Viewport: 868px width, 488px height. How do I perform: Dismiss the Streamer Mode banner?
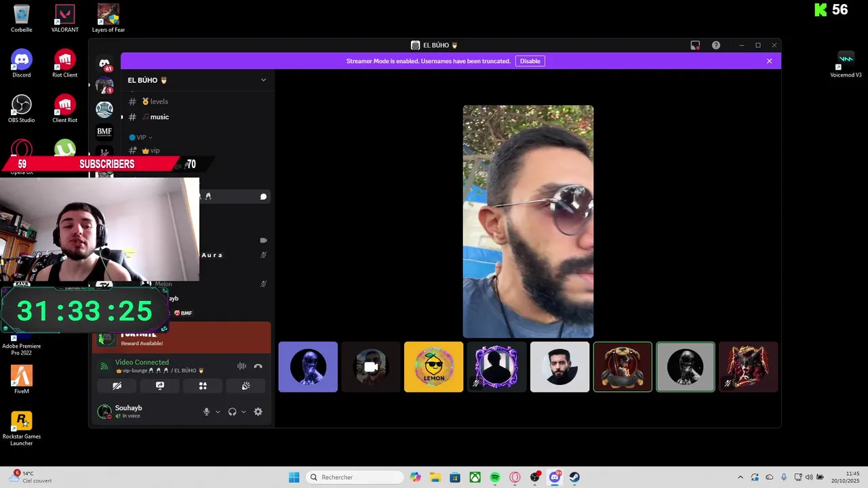769,61
